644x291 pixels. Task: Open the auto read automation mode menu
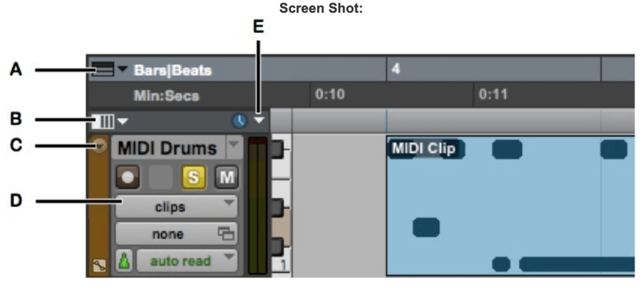[x=187, y=261]
